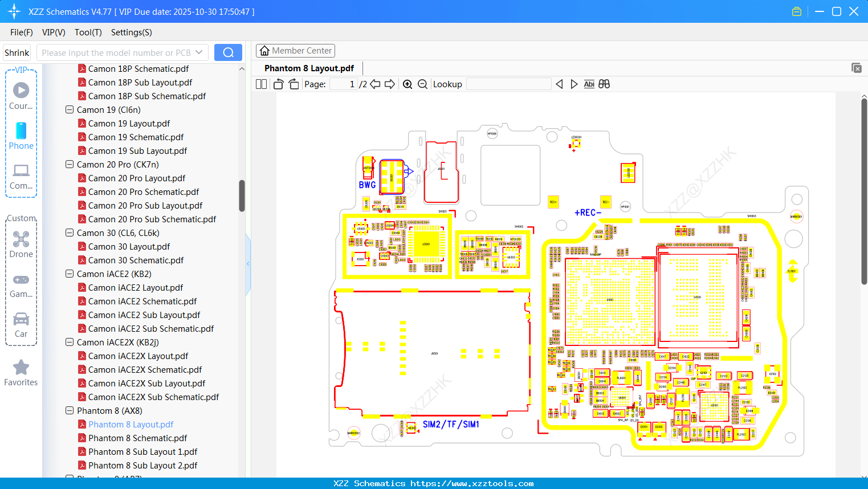Open Camon 30 Schematic.pdf

click(x=136, y=260)
